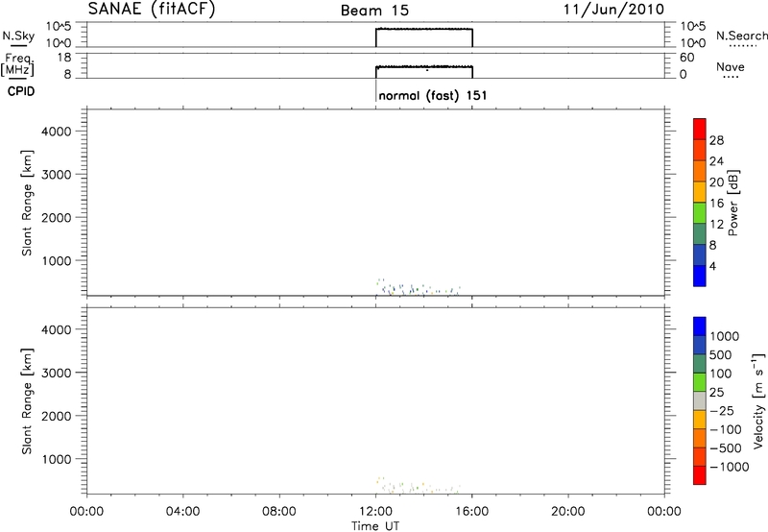The width and height of the screenshot is (768, 532).
Task: Select the 08:00 time tick label
Action: point(279,512)
